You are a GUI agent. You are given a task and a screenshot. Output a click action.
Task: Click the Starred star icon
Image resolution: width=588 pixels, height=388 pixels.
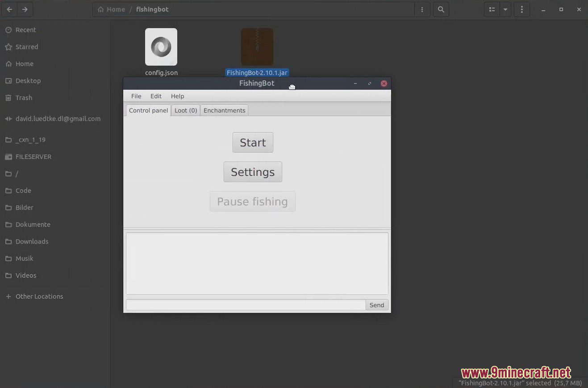(x=8, y=47)
